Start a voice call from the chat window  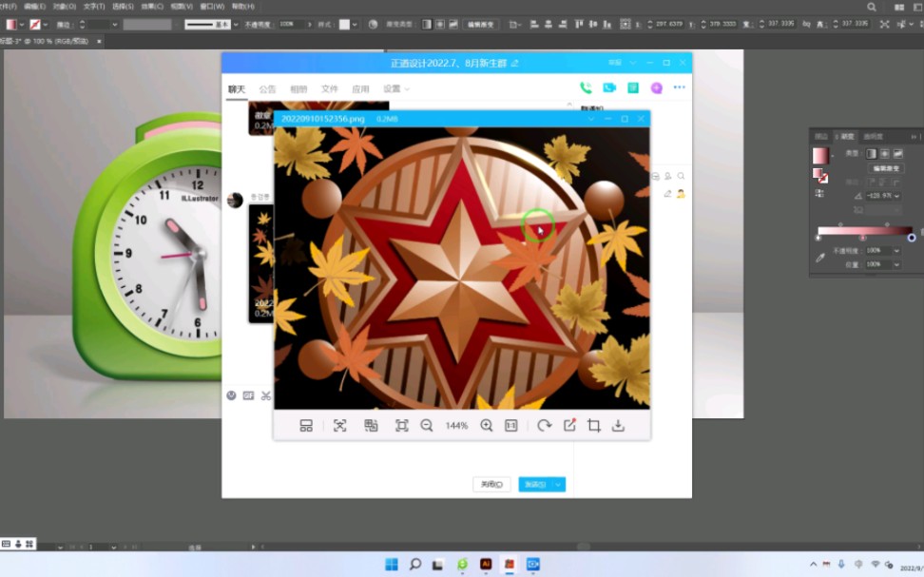coord(585,86)
